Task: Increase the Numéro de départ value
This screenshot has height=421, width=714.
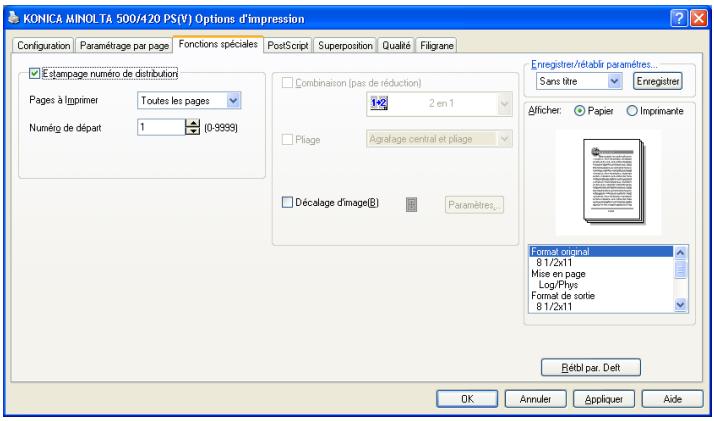Action: (193, 123)
